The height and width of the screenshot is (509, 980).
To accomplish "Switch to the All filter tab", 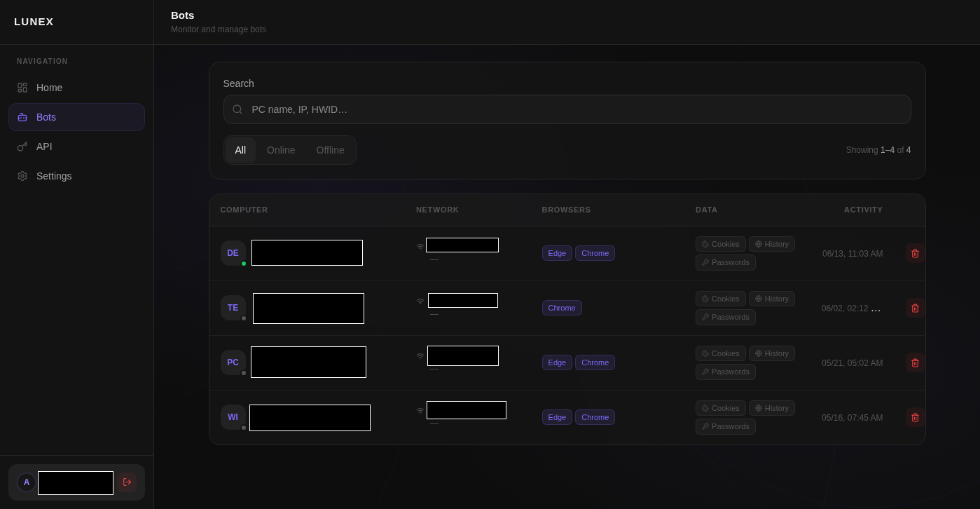I will (240, 150).
